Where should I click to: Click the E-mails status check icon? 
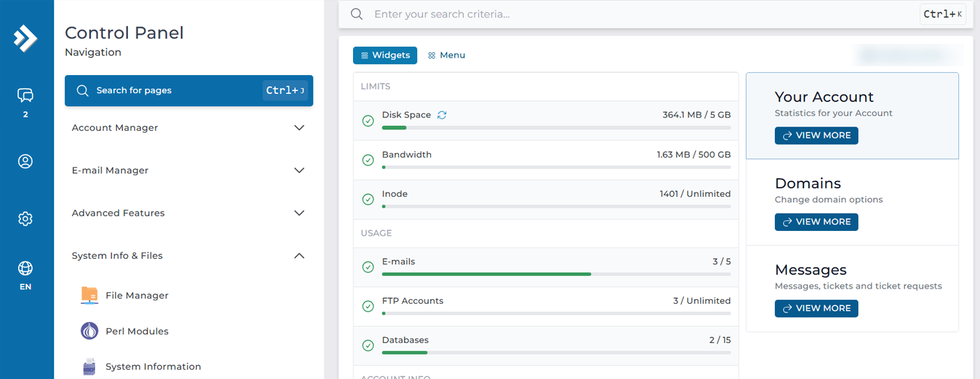(x=368, y=268)
